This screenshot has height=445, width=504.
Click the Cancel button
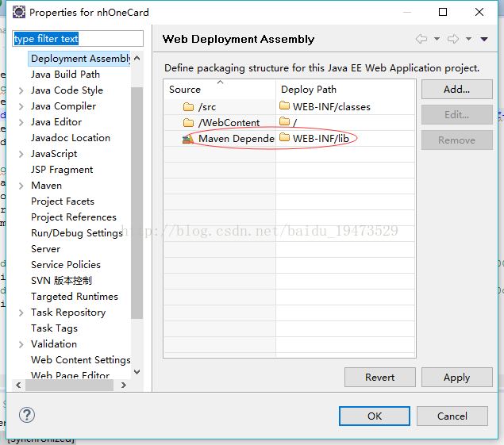(x=452, y=416)
